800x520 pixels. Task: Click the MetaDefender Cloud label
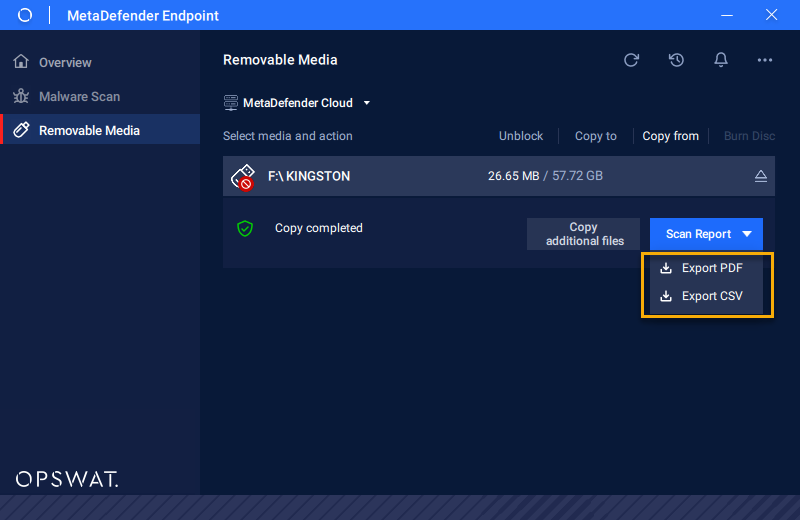click(297, 103)
